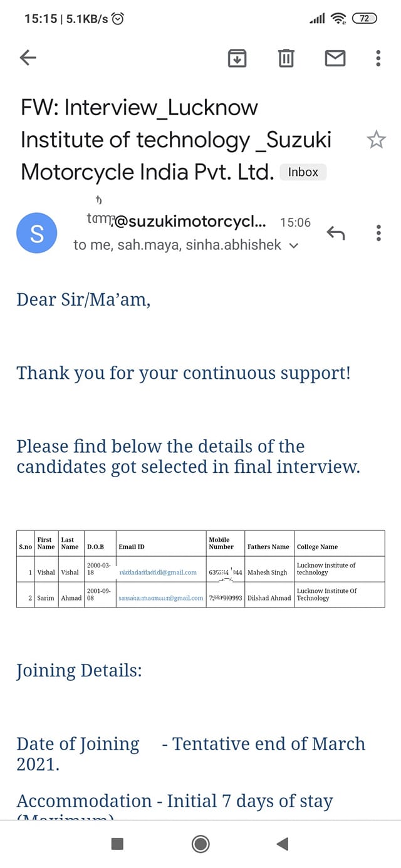
Task: Open the top-right overflow menu
Action: (x=378, y=58)
